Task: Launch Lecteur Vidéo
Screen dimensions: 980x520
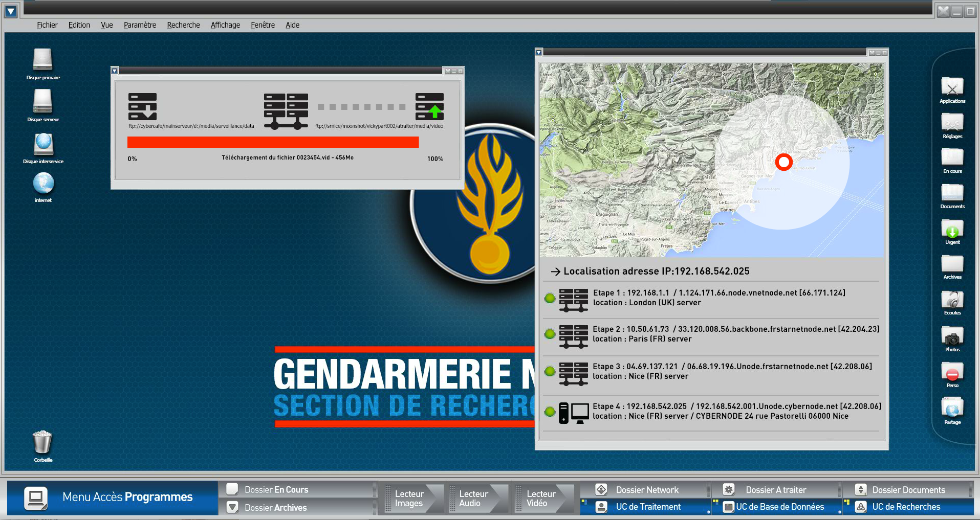Action: [544, 499]
